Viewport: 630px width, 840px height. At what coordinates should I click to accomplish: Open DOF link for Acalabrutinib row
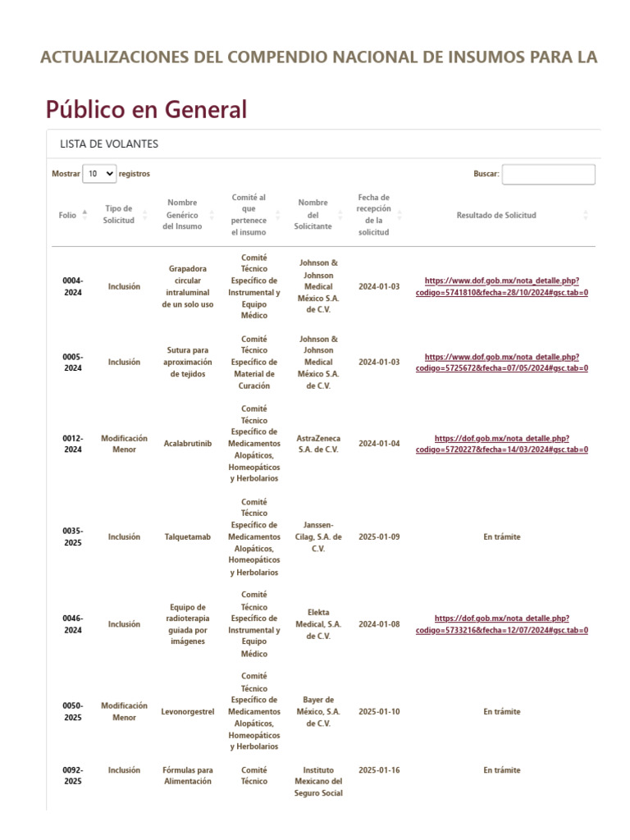[x=501, y=444]
